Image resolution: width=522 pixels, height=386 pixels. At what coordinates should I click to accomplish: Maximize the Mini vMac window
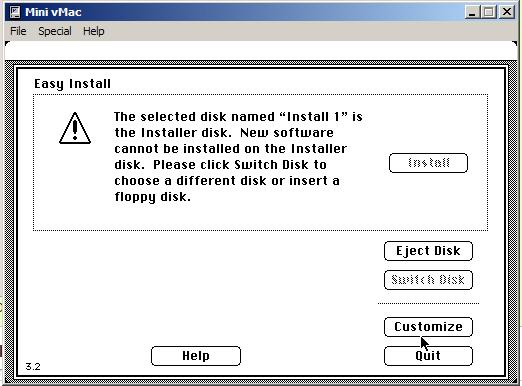489,12
